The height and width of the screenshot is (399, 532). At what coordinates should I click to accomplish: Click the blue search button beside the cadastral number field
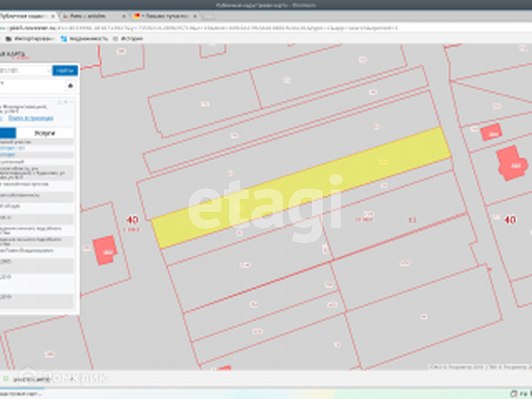point(65,70)
